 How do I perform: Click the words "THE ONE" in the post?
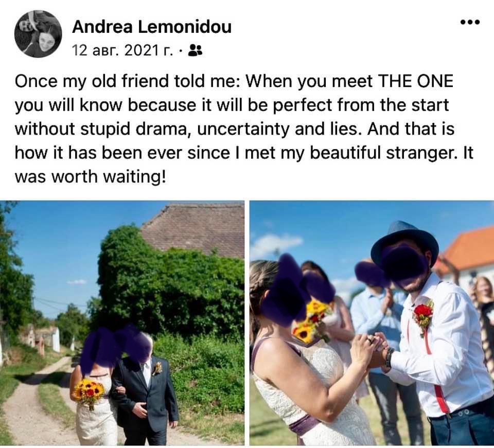coord(416,81)
